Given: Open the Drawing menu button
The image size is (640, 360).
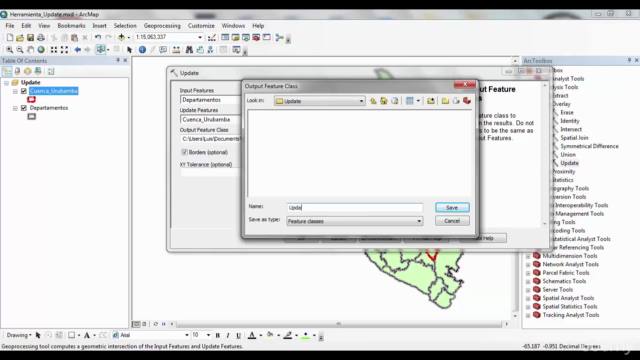Looking at the screenshot, I should [x=19, y=335].
